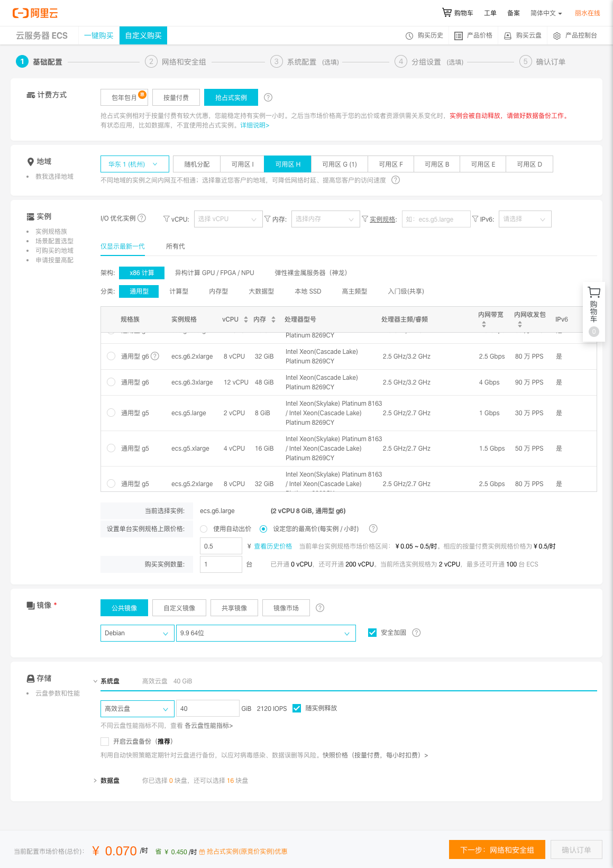Click help icon after region description
Screen dimensions: 613x868
396,180
